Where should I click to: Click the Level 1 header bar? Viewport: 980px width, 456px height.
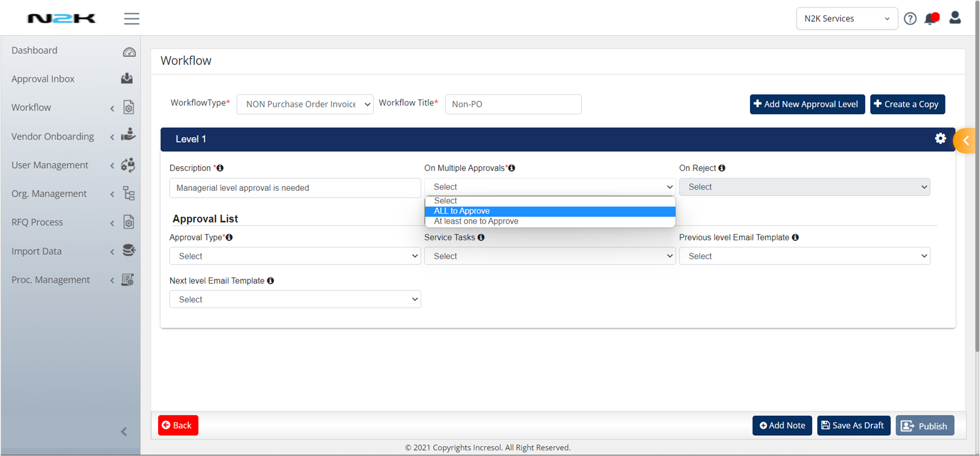(x=558, y=139)
